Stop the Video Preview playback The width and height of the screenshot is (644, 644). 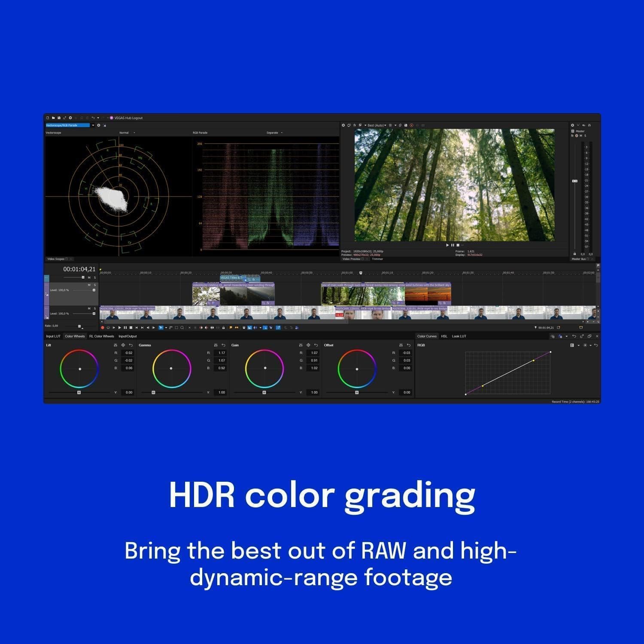pyautogui.click(x=458, y=245)
